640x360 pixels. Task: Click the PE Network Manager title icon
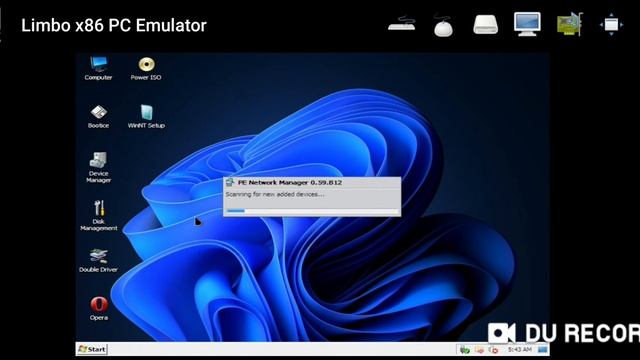(230, 182)
